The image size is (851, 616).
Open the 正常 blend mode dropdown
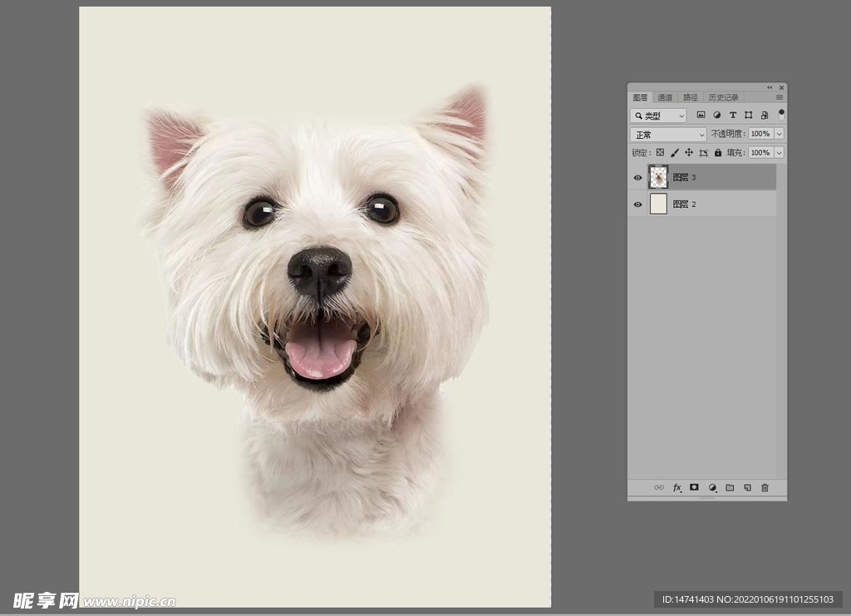pyautogui.click(x=668, y=135)
